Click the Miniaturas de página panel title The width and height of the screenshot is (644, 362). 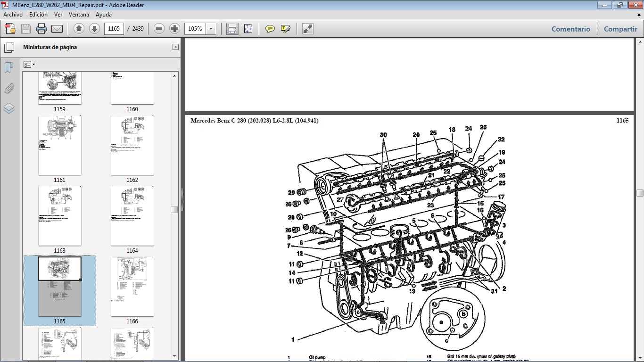(x=50, y=47)
